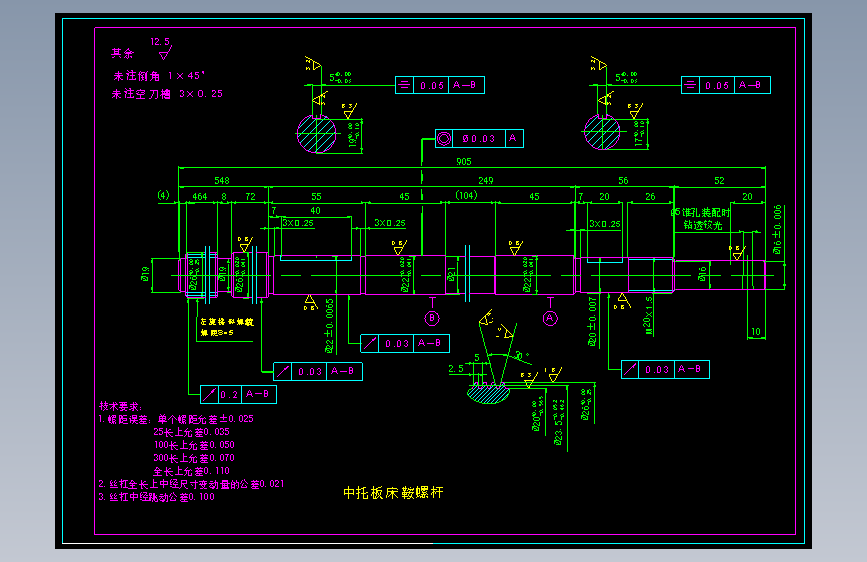Click note 3 丝杠中径跳动公差0.100

(156, 497)
